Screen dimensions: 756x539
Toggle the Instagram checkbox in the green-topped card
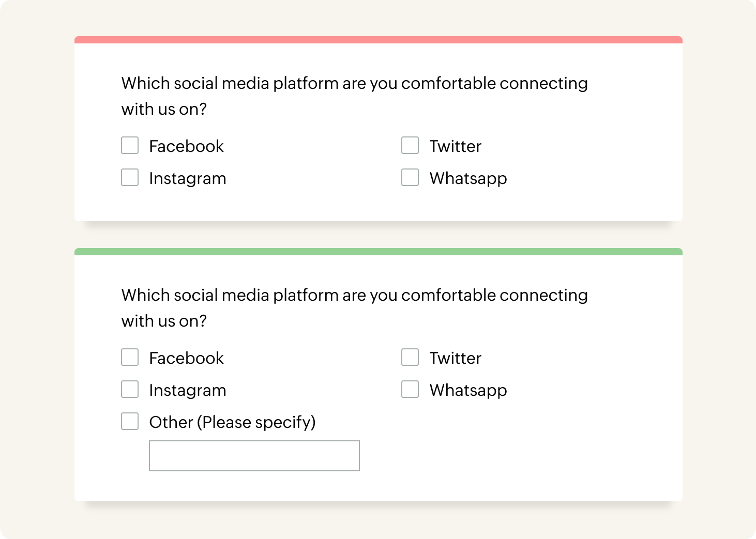point(130,390)
